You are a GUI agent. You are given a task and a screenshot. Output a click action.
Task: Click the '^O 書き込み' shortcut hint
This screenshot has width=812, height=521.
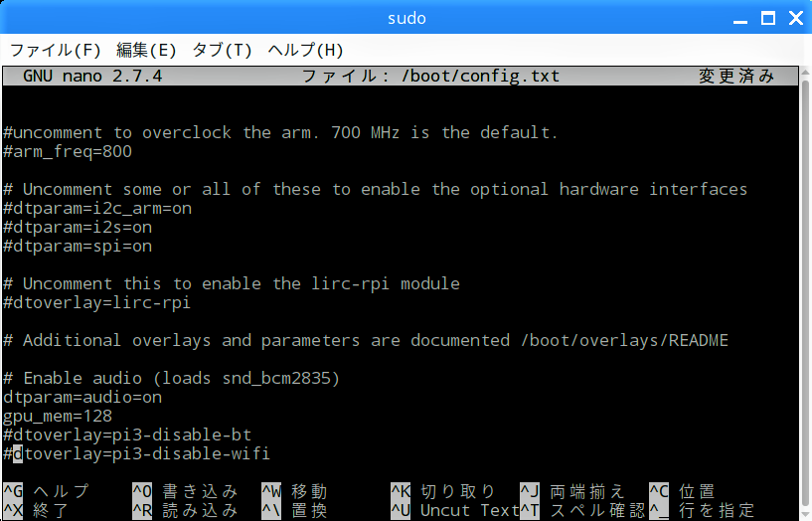pyautogui.click(x=185, y=491)
